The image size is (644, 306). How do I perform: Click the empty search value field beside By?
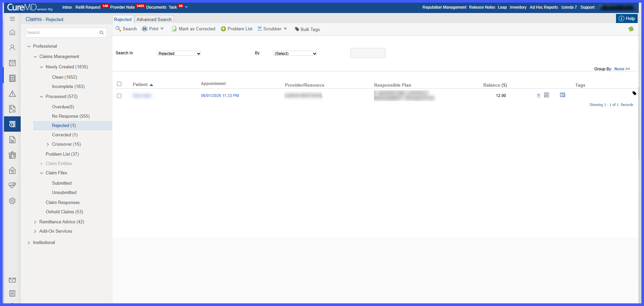click(x=368, y=53)
